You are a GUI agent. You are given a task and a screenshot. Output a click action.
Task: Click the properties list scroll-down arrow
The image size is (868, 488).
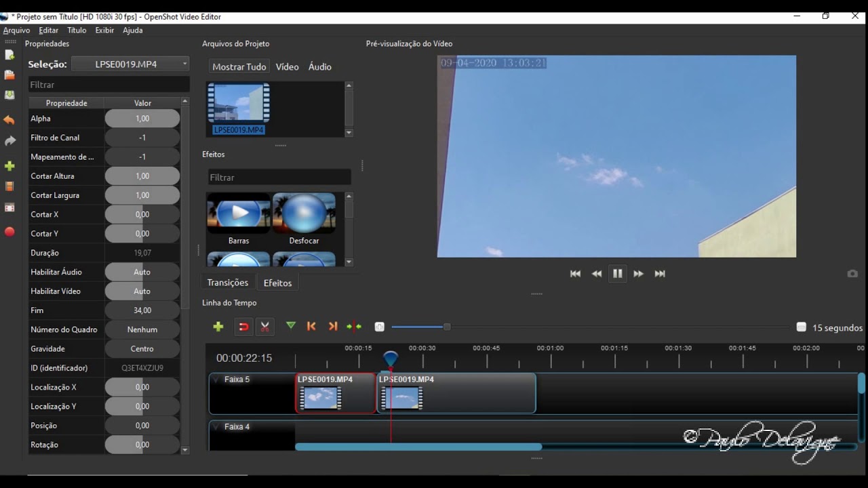click(x=185, y=449)
